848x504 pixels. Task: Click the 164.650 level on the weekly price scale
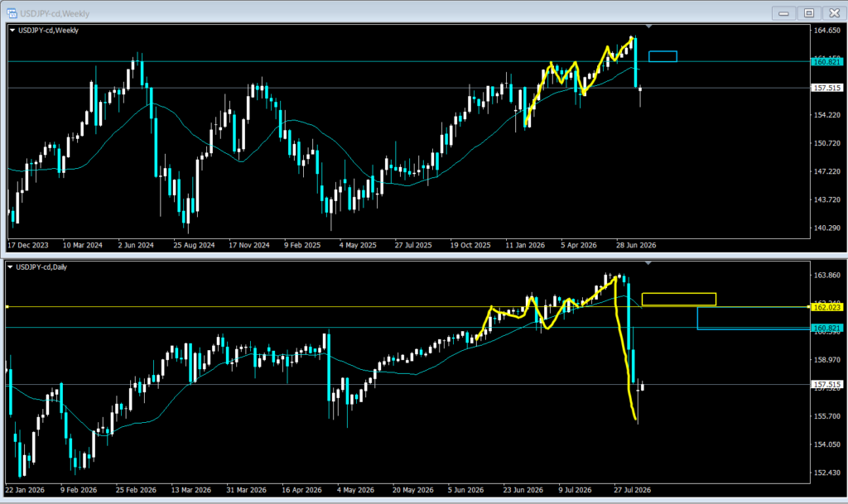point(827,31)
